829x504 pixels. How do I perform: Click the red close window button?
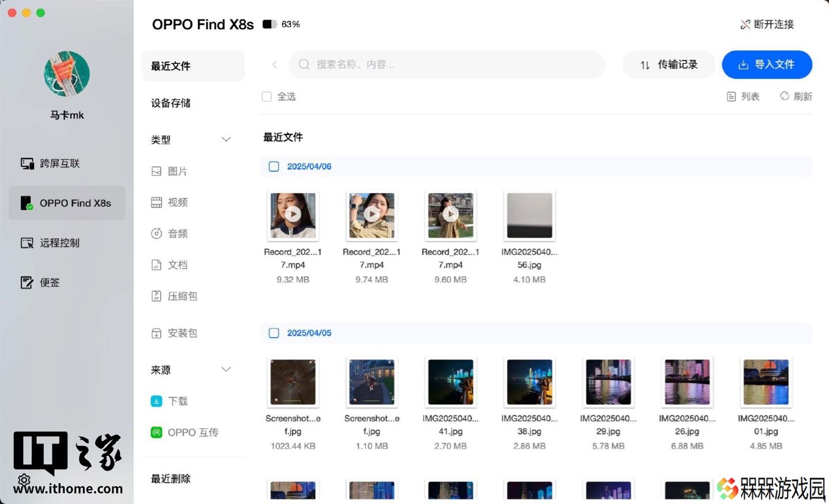(12, 13)
